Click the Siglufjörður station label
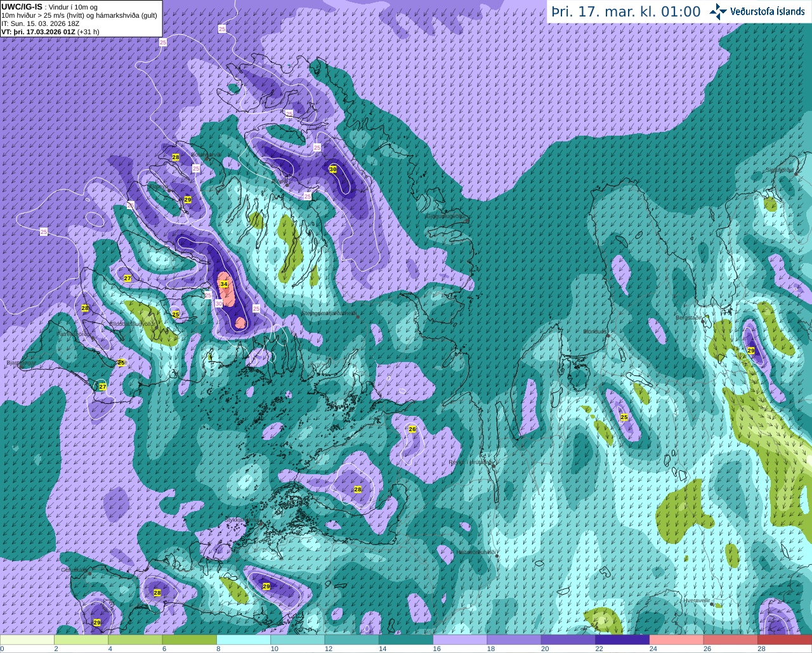The width and height of the screenshot is (812, 653). (x=780, y=170)
